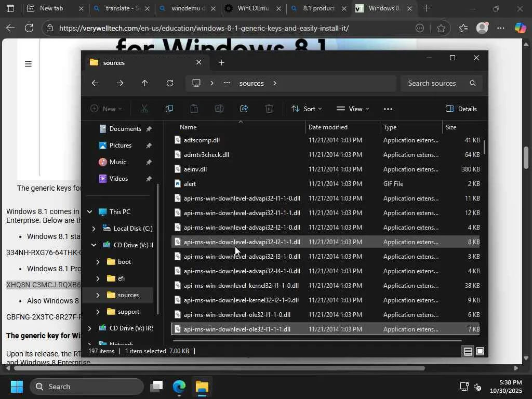Open the See more ellipsis in Explorer toolbar
The height and width of the screenshot is (399, 532).
click(x=388, y=109)
